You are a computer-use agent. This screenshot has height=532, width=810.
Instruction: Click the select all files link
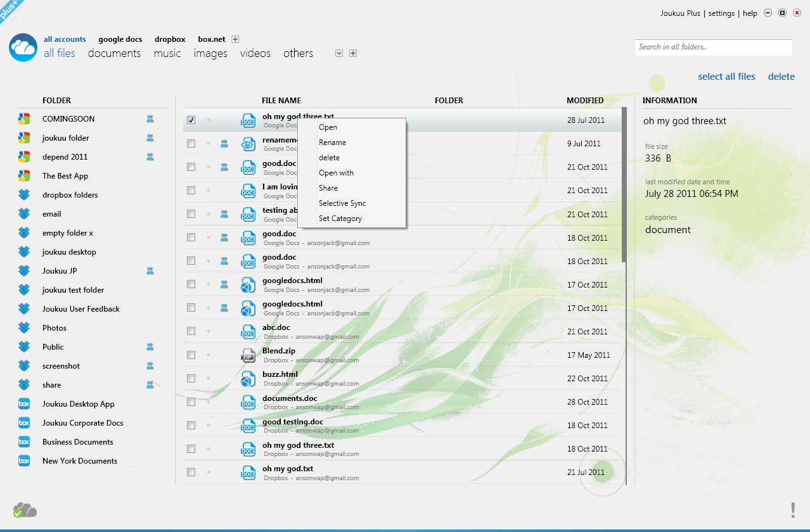[x=727, y=77]
